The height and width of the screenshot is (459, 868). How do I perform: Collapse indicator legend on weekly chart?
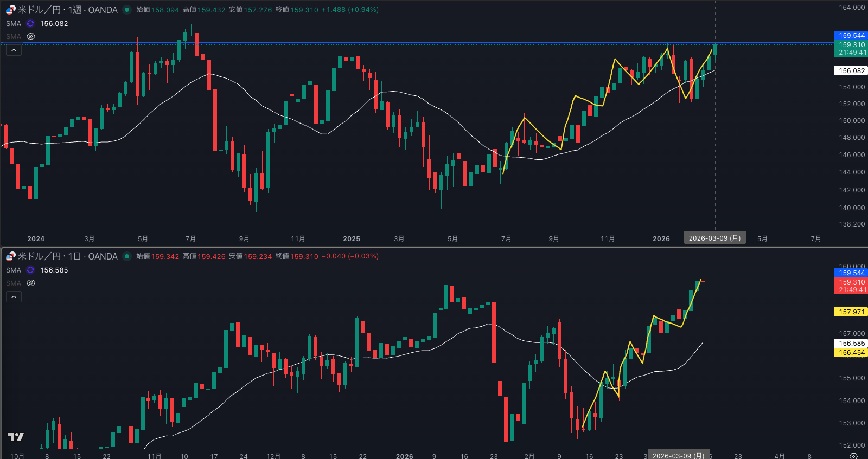click(x=14, y=50)
